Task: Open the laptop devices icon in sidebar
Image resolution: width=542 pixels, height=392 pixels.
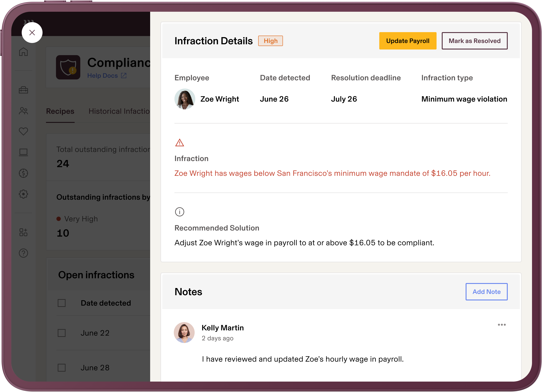Action: click(23, 152)
